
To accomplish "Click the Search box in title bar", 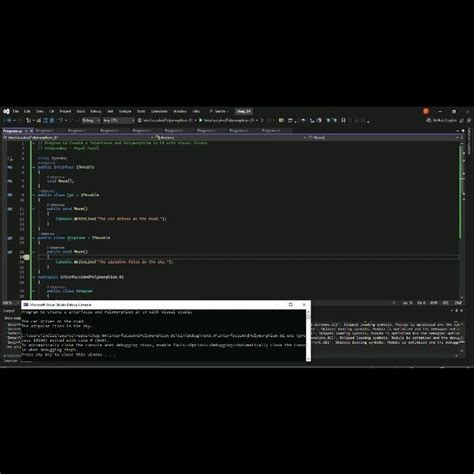I will 219,111.
